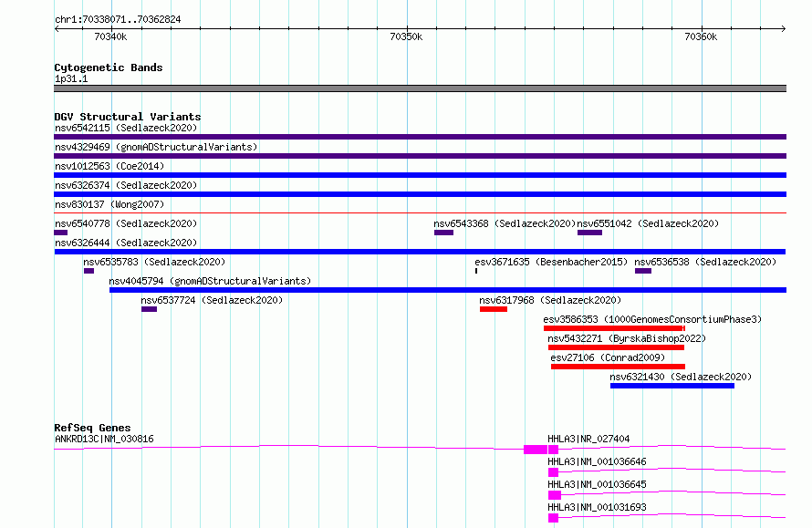Click the nsv6540778 (Sedlazeck2020) label

126,223
